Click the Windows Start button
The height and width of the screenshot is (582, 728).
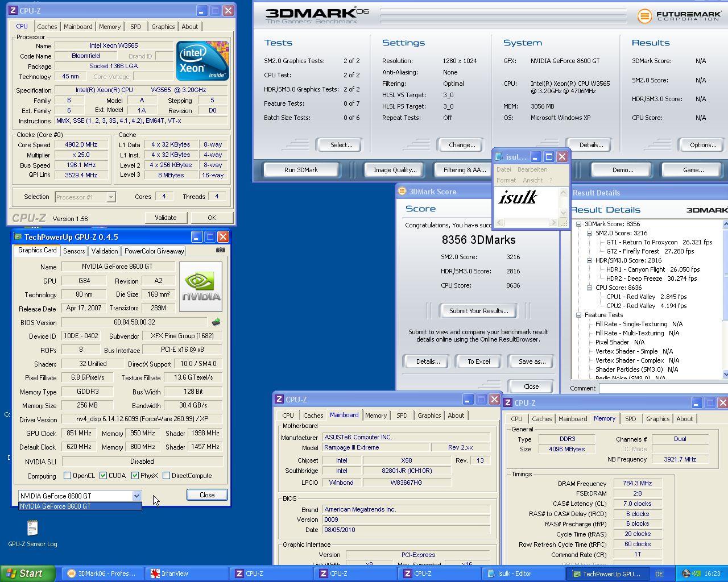pyautogui.click(x=28, y=573)
